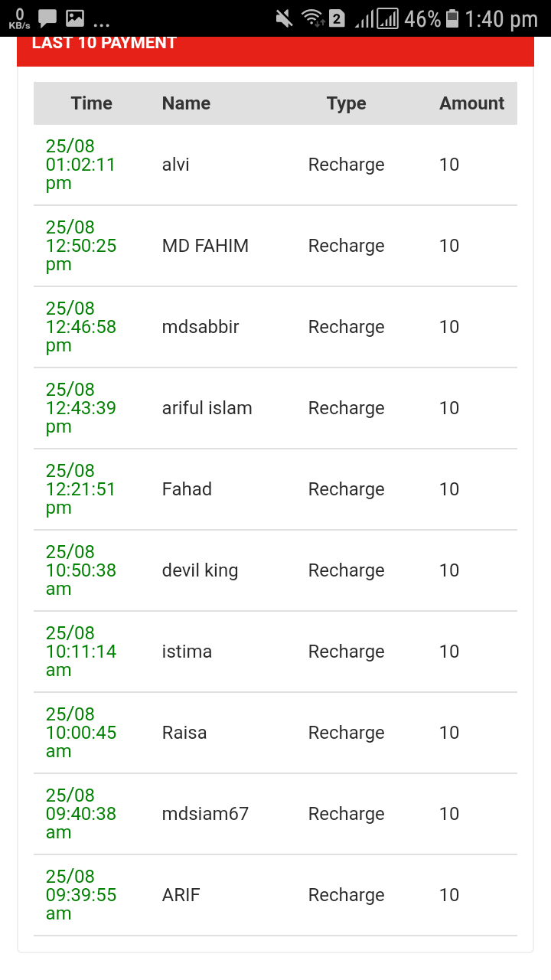
Task: Tap the Last 10 Payment header
Action: coord(104,44)
